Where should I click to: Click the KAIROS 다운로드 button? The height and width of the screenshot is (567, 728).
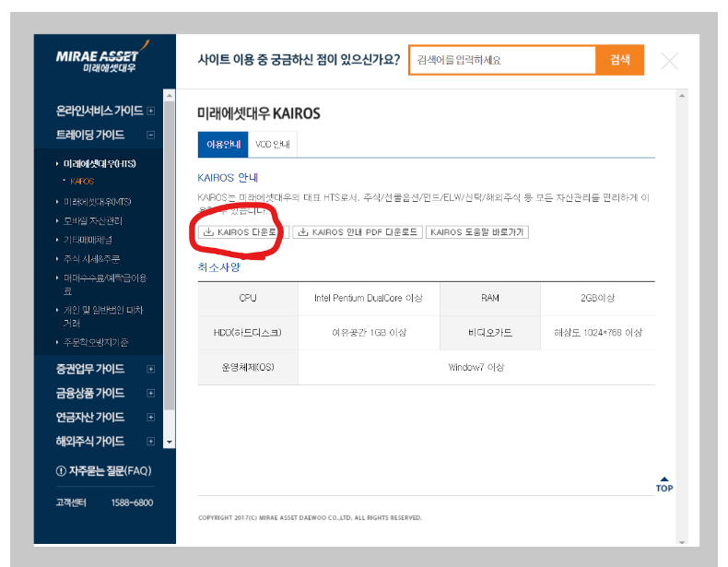pyautogui.click(x=244, y=232)
